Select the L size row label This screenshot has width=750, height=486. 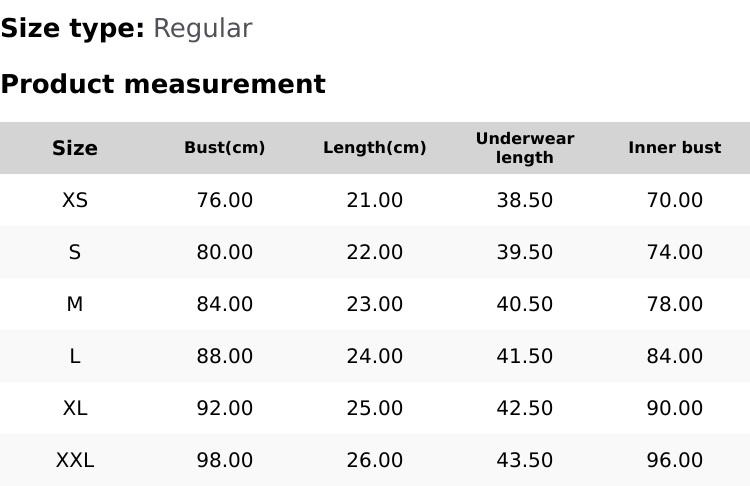tap(75, 356)
